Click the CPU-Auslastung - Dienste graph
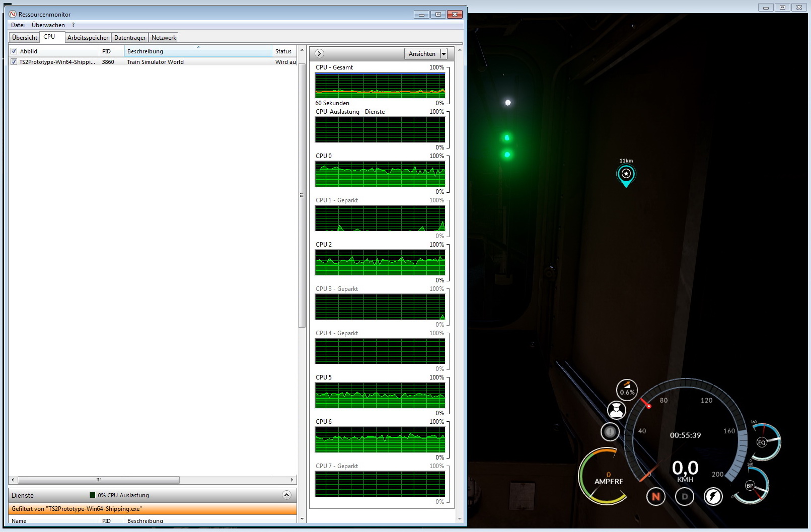Screen dimensions: 811x532 [x=380, y=129]
